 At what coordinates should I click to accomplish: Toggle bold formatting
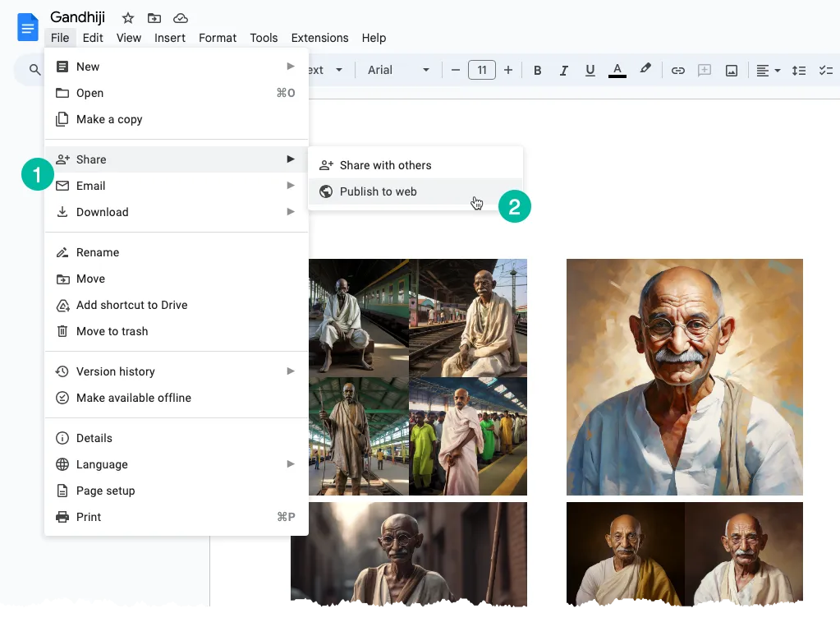tap(537, 70)
